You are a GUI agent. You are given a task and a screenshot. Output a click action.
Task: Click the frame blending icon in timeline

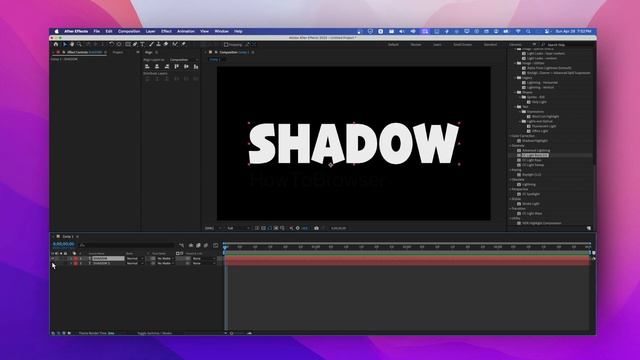pyautogui.click(x=198, y=245)
